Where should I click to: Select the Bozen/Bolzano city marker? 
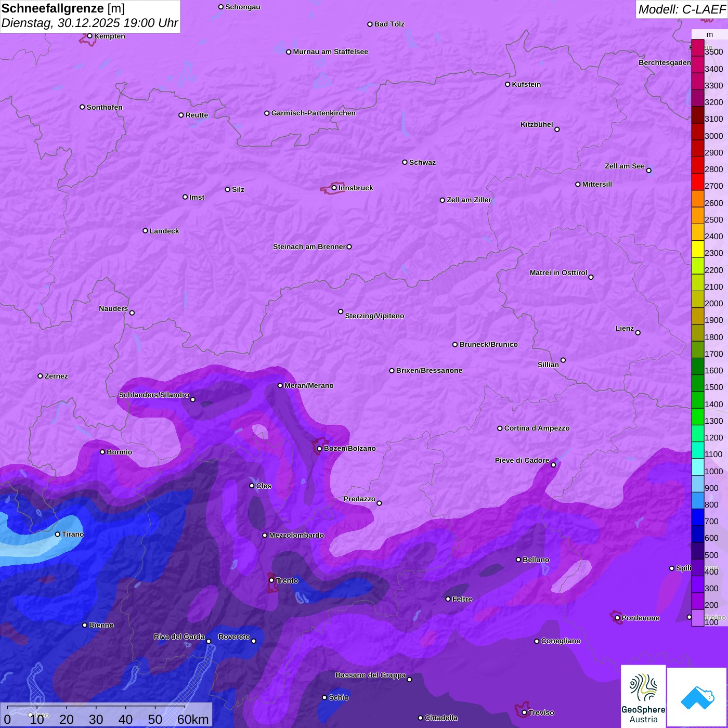[319, 449]
